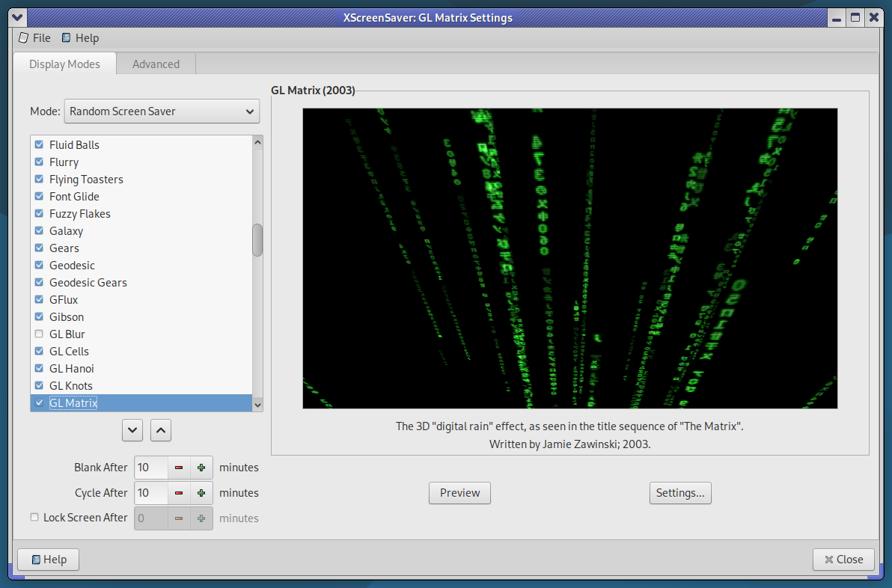Click the bottom Help button

tap(49, 560)
